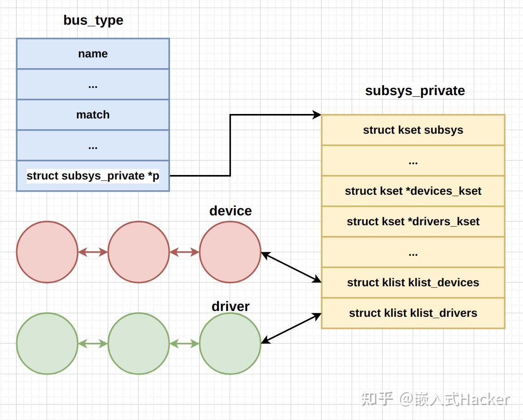Select the green circle under the driver label
523x420 pixels.
pyautogui.click(x=230, y=344)
